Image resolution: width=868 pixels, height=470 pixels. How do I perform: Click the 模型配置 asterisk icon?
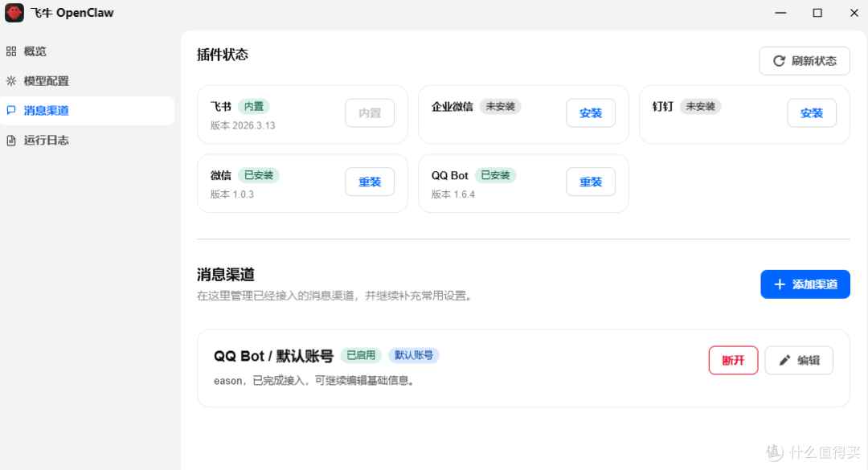[x=11, y=81]
